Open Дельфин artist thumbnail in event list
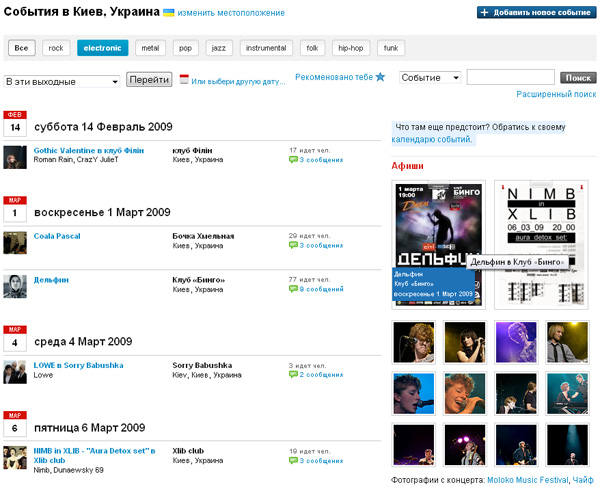Image resolution: width=600 pixels, height=487 pixels. pos(15,287)
